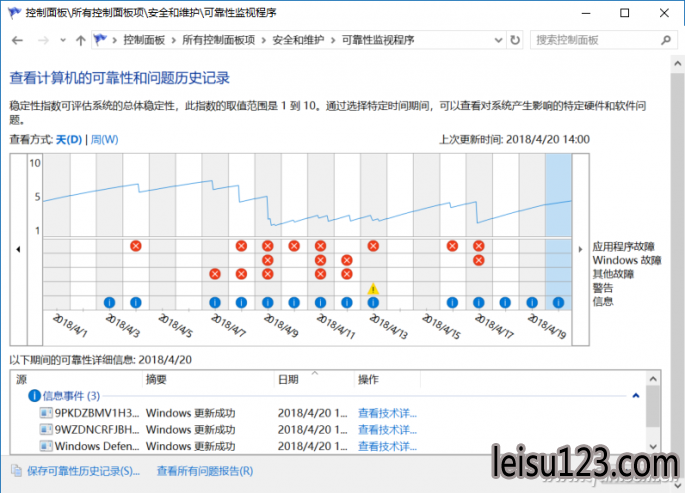Image resolution: width=685 pixels, height=493 pixels.
Task: Select information icon on 2018/4/10
Action: (x=294, y=302)
